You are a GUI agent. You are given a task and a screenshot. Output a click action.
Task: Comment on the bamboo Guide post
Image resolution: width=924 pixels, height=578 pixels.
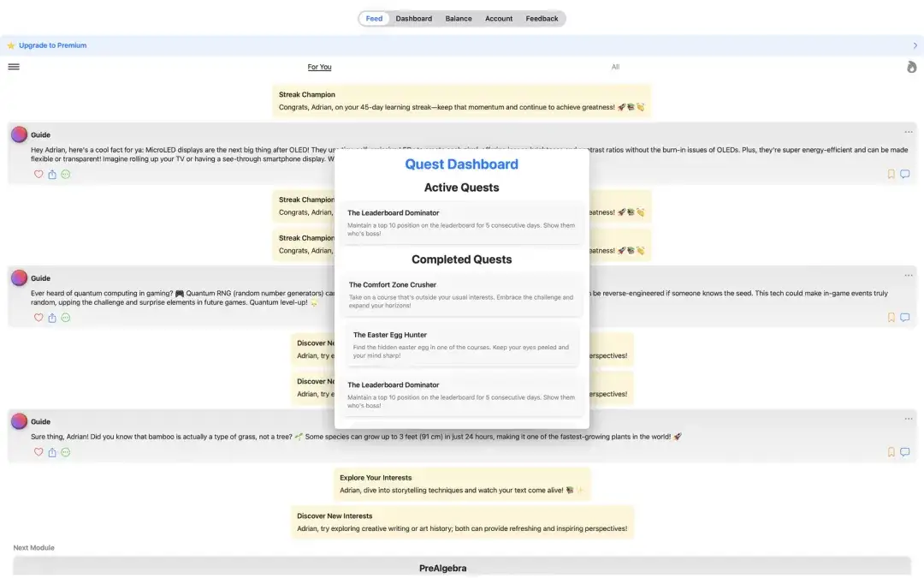click(x=904, y=452)
